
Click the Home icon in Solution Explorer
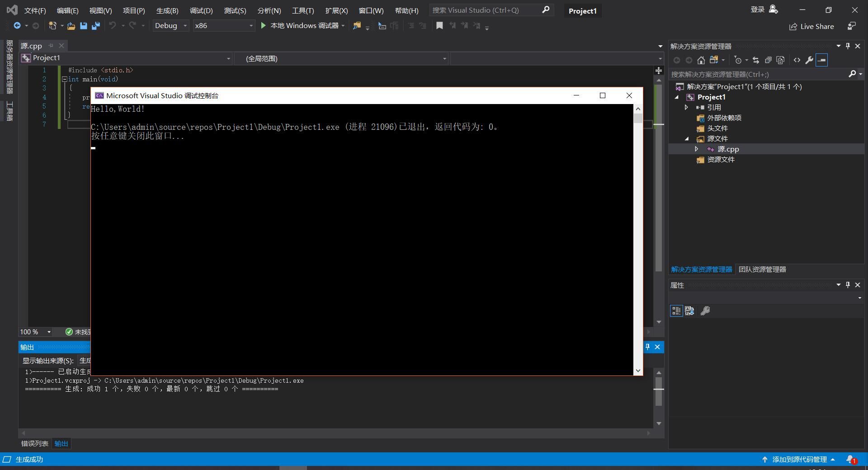pos(701,60)
